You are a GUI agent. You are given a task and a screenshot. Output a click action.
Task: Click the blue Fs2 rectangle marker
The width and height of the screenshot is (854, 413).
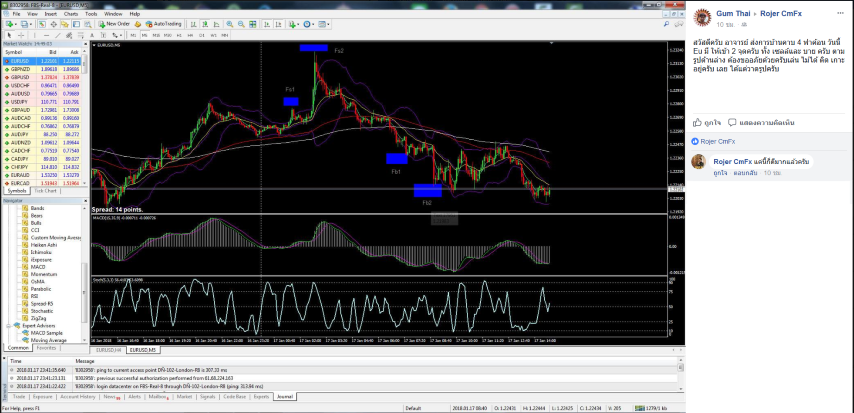click(313, 47)
